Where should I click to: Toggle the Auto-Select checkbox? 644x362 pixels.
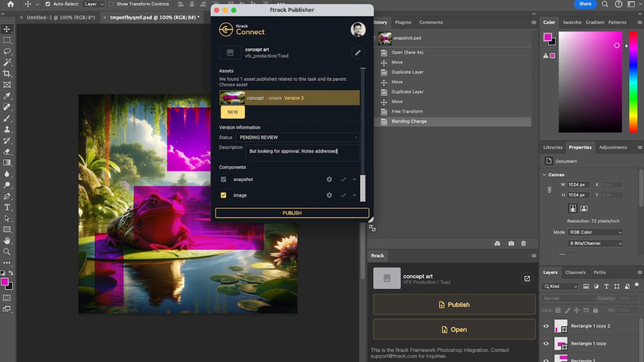(x=48, y=4)
